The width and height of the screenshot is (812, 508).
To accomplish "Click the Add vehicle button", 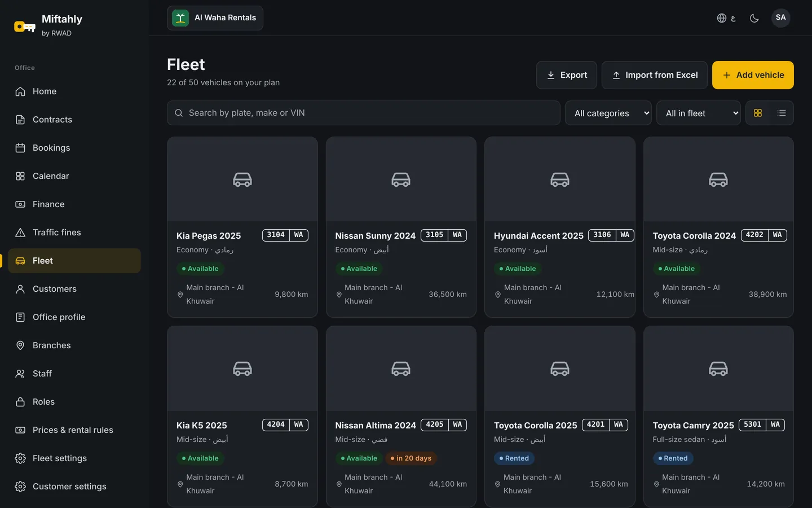I will pyautogui.click(x=753, y=75).
